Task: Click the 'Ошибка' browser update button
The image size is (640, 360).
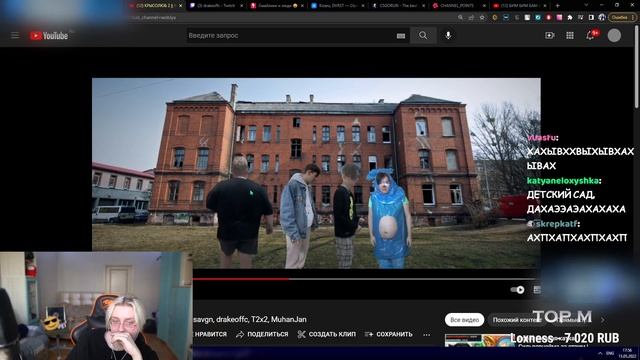Action: 622,18
